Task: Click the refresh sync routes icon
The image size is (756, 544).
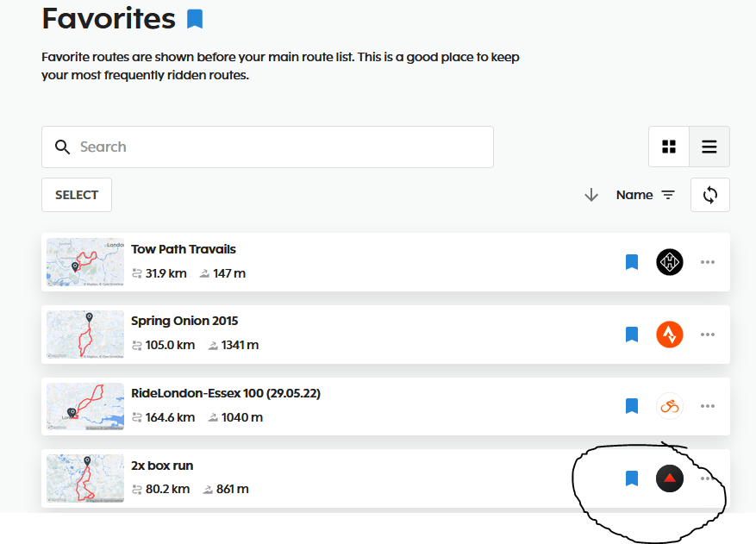Action: click(710, 195)
